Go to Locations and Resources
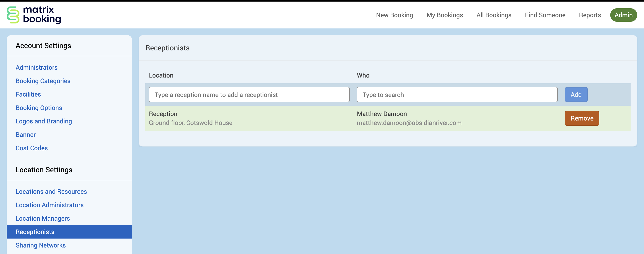Screen dimensions: 644x254 (51, 191)
